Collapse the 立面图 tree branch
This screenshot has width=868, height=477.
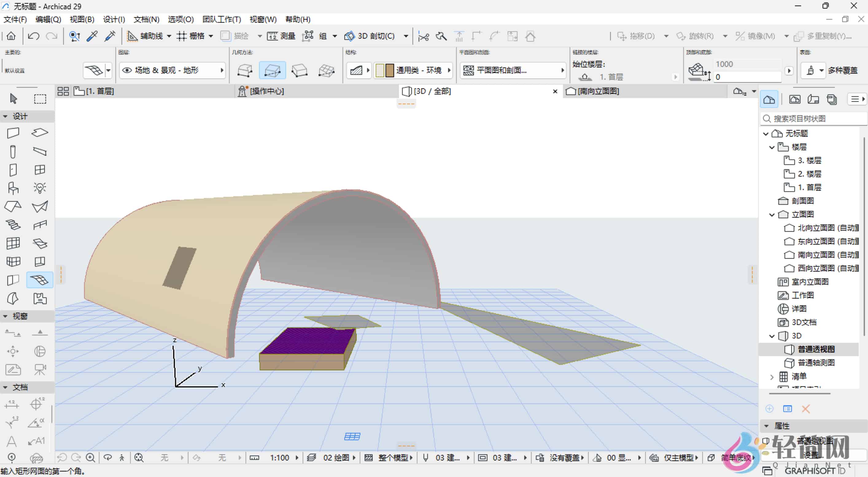(x=772, y=214)
